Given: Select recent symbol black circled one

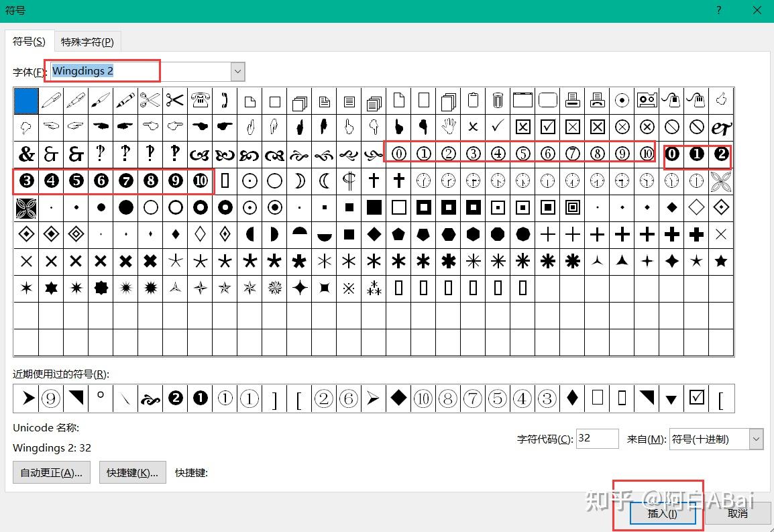Looking at the screenshot, I should coord(200,398).
